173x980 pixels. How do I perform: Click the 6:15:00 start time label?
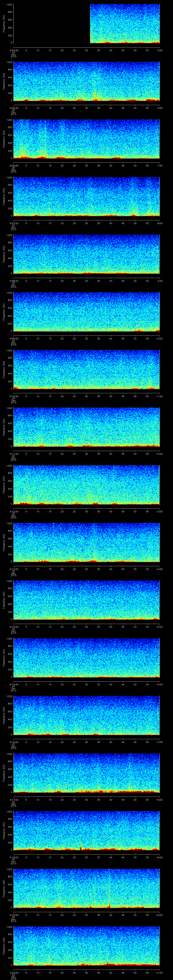click(x=14, y=684)
